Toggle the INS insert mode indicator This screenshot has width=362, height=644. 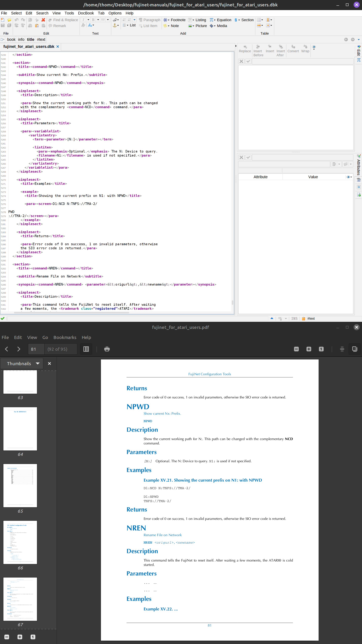(294, 318)
